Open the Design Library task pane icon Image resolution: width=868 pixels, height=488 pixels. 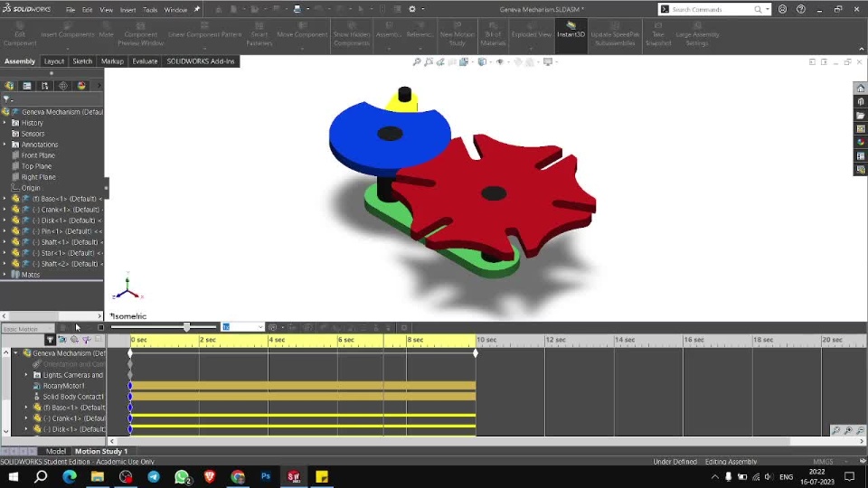click(x=860, y=102)
